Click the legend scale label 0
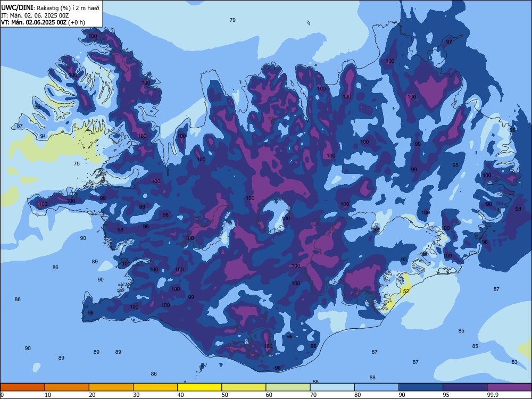This screenshot has height=399, width=532. (x=2, y=395)
